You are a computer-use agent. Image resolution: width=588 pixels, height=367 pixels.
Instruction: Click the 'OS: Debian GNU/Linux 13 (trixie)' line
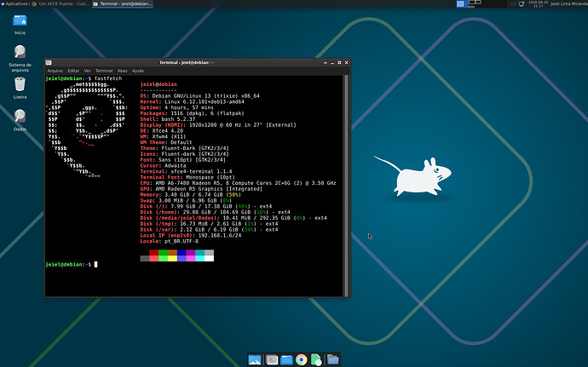pos(200,96)
